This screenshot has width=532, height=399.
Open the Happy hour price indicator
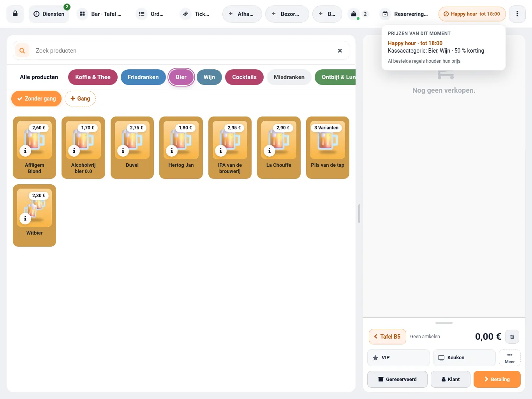pyautogui.click(x=472, y=14)
